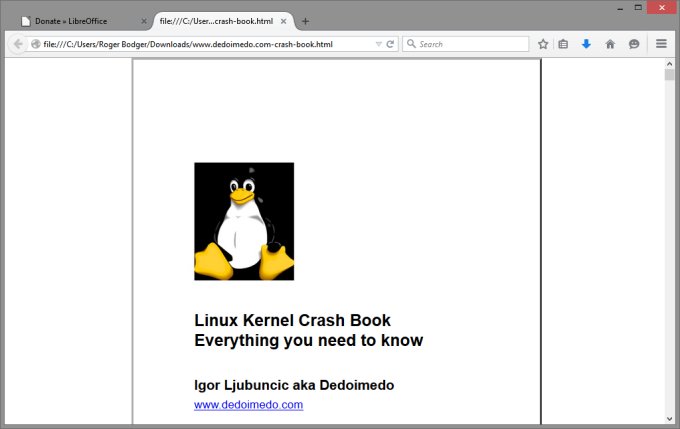Reload the current page

click(390, 44)
